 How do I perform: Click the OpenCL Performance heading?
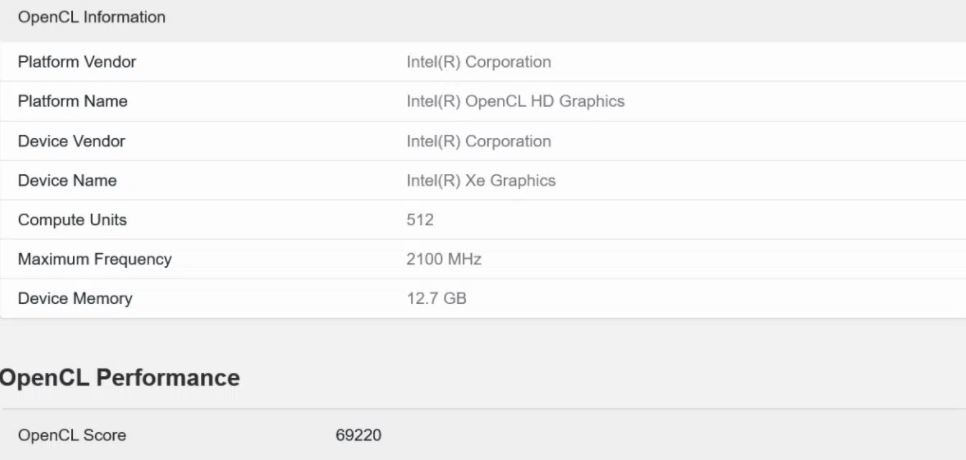pos(120,377)
